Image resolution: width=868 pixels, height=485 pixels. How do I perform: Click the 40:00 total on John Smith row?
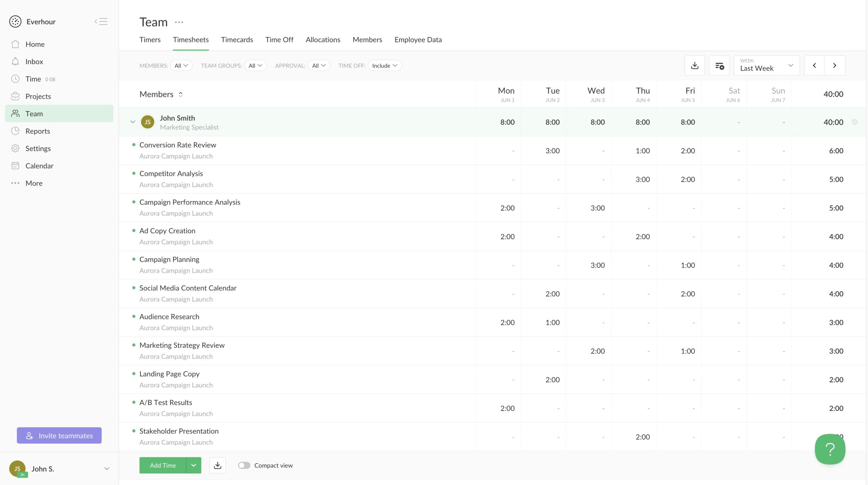[833, 122]
